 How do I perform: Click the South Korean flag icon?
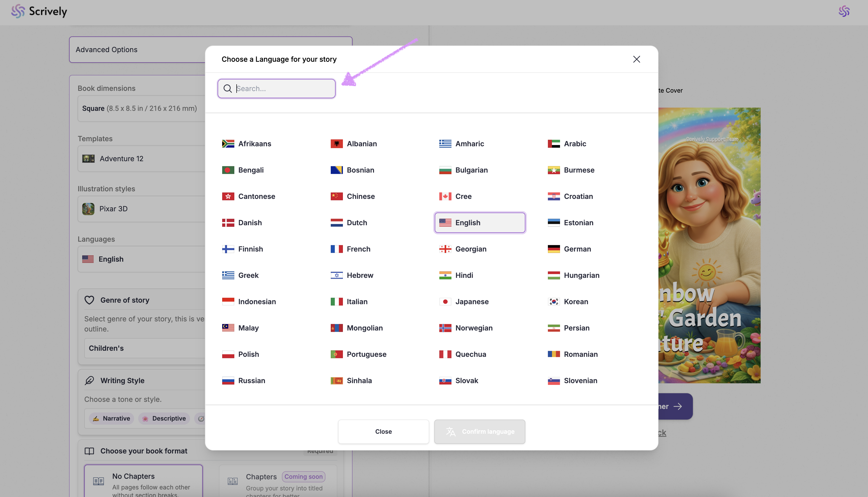coord(554,302)
